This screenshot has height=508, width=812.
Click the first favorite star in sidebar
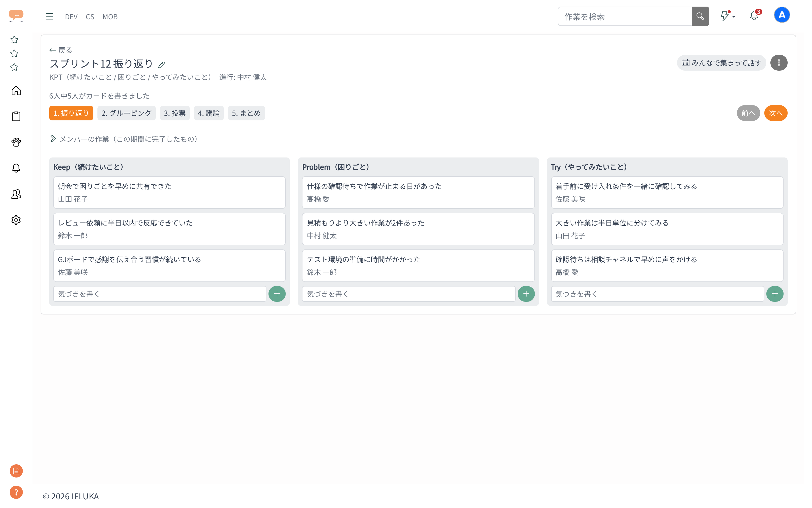click(14, 40)
